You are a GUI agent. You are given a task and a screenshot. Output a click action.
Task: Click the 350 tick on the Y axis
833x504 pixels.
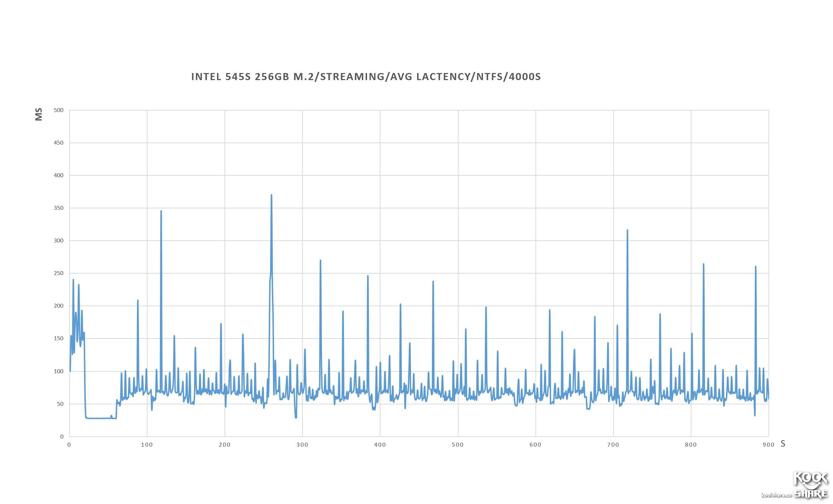click(x=59, y=208)
